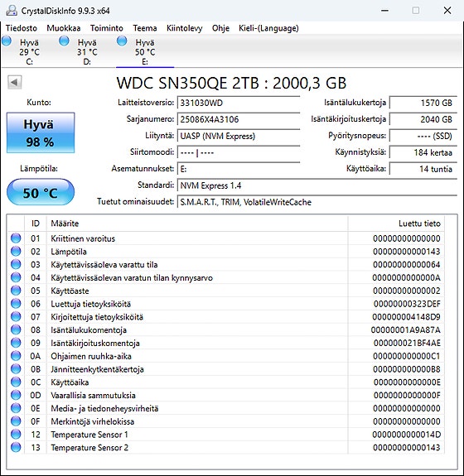Select raw value 00000004148D9
The width and height of the screenshot is (464, 476).
[x=406, y=317]
